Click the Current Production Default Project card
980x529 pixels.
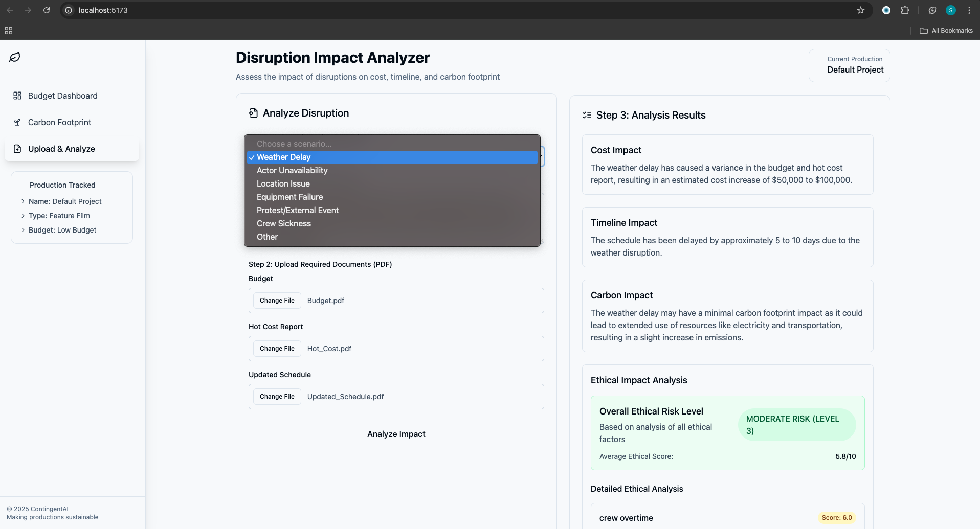point(850,65)
